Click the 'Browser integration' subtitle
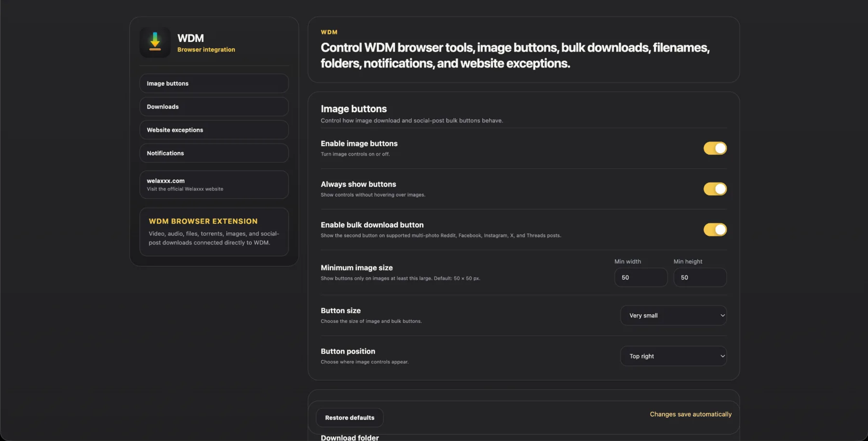Viewport: 868px width, 441px height. 206,50
